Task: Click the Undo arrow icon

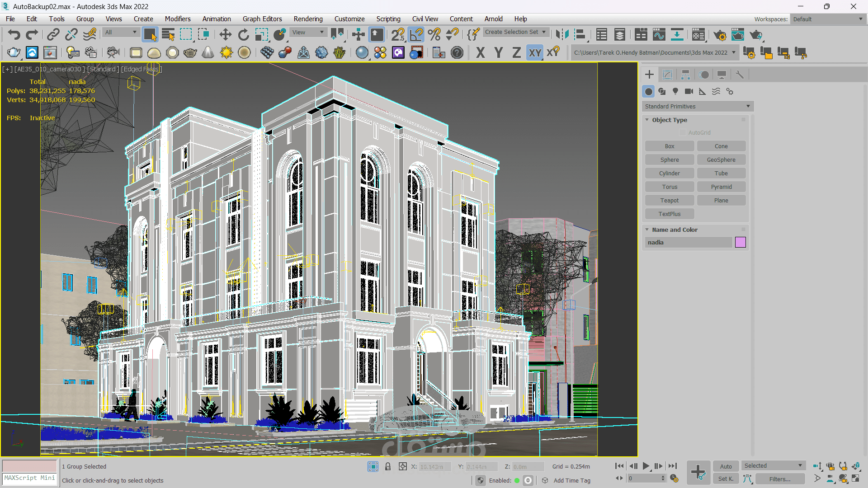Action: coord(14,35)
